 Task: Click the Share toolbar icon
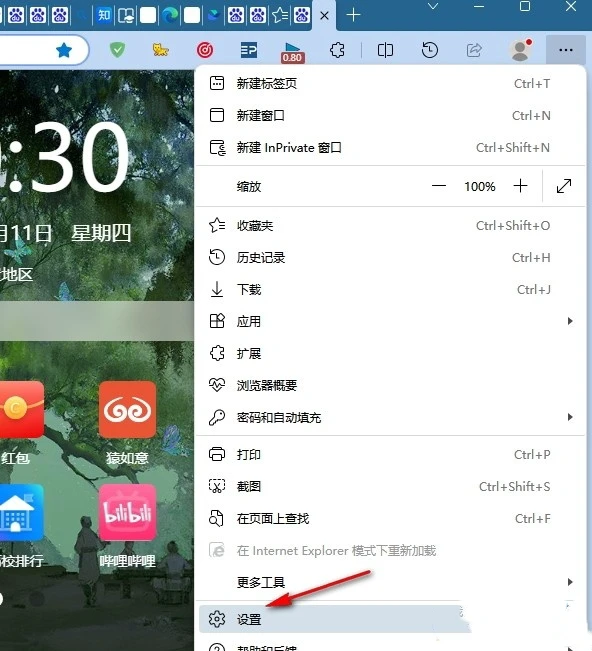pyautogui.click(x=474, y=50)
